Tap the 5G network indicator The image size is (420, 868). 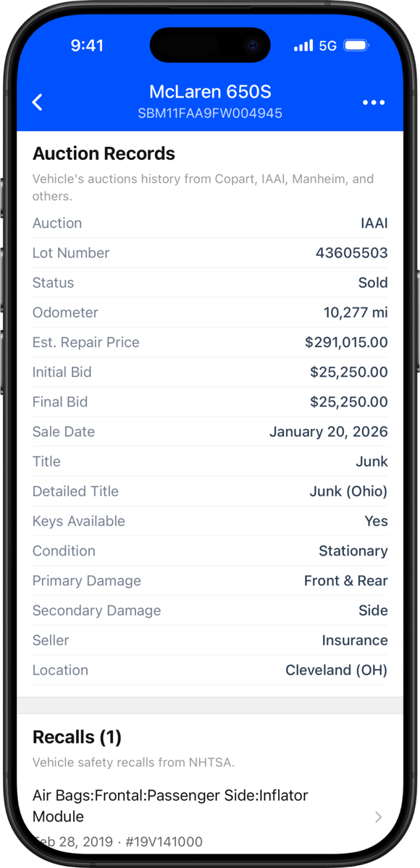click(x=327, y=45)
